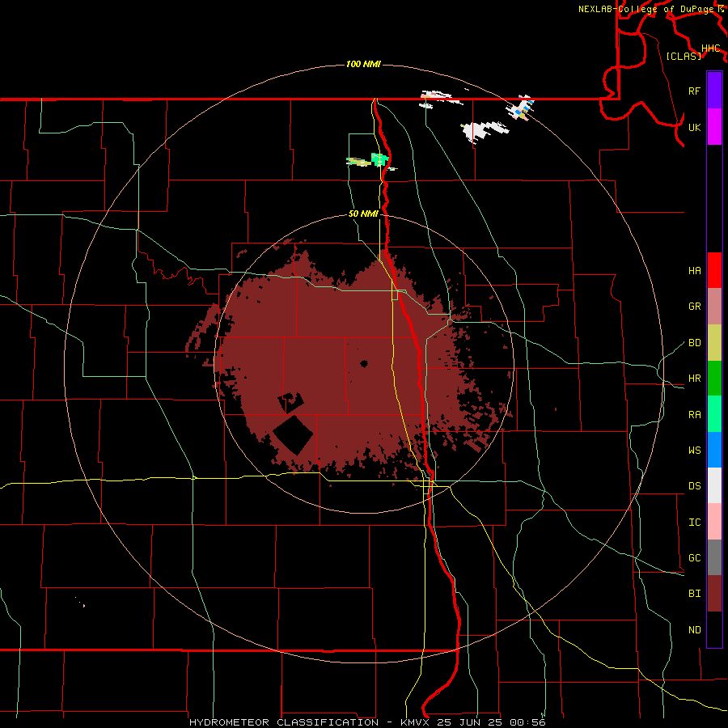Click the BI dark red legend swatch
The width and height of the screenshot is (728, 728).
[x=714, y=594]
